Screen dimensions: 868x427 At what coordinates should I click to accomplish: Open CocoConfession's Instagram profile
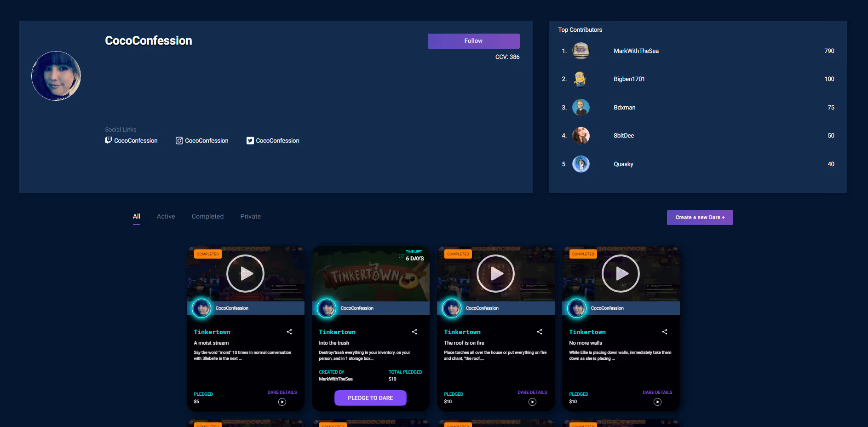tap(202, 140)
